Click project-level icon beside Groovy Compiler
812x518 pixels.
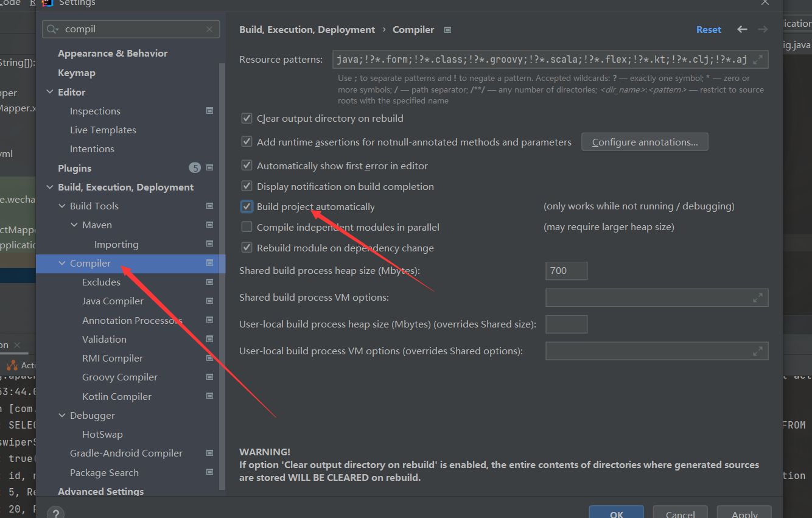pyautogui.click(x=209, y=377)
